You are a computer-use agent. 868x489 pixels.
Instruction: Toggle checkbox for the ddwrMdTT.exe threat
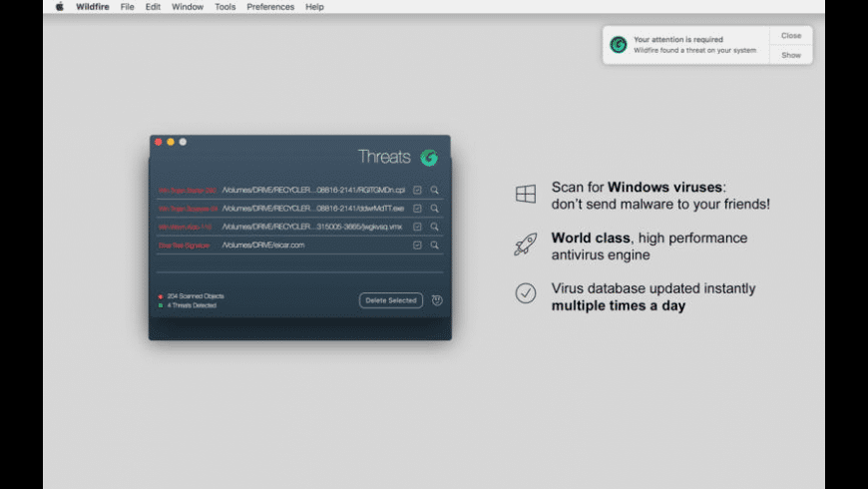coord(417,209)
